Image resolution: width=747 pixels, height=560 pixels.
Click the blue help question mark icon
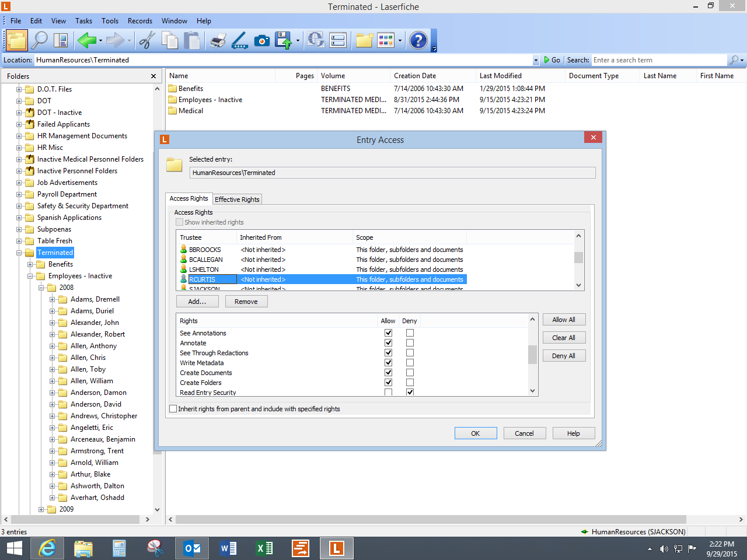coord(418,40)
